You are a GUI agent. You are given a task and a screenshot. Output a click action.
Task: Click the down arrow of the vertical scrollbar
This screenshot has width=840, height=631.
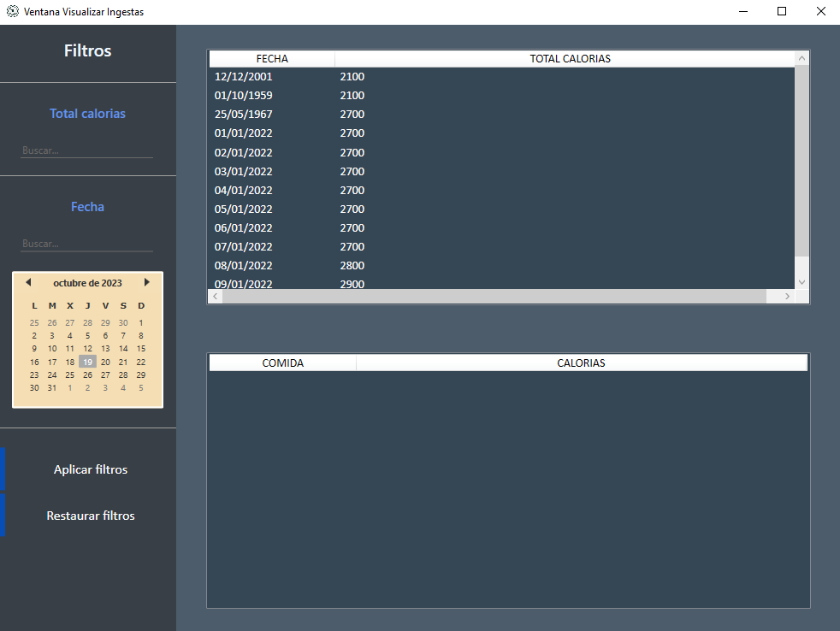click(x=802, y=282)
